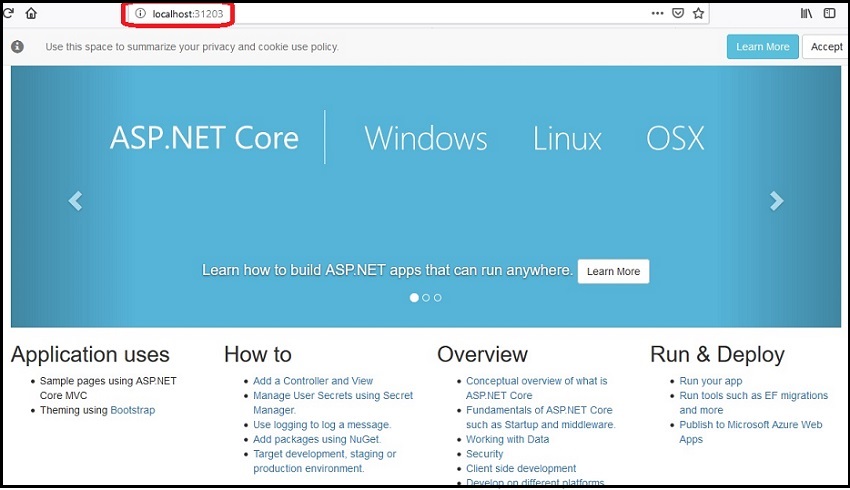Image resolution: width=850 pixels, height=490 pixels.
Task: Toggle the sidebar icon in toolbar
Action: [x=829, y=13]
